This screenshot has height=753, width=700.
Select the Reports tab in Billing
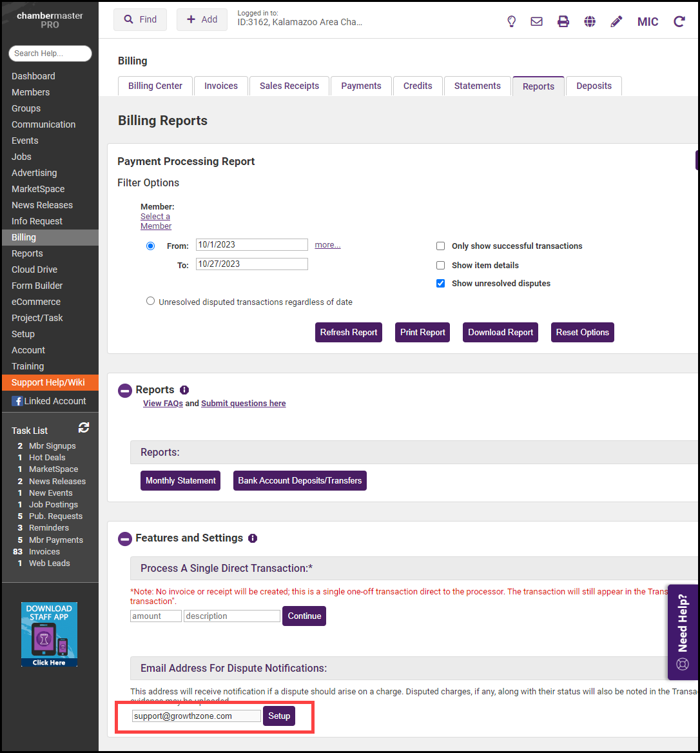pyautogui.click(x=538, y=86)
